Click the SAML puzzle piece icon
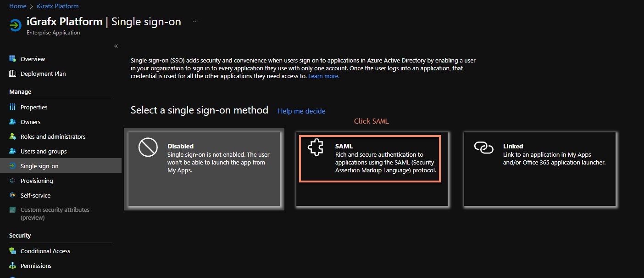Image resolution: width=644 pixels, height=278 pixels. pos(316,148)
